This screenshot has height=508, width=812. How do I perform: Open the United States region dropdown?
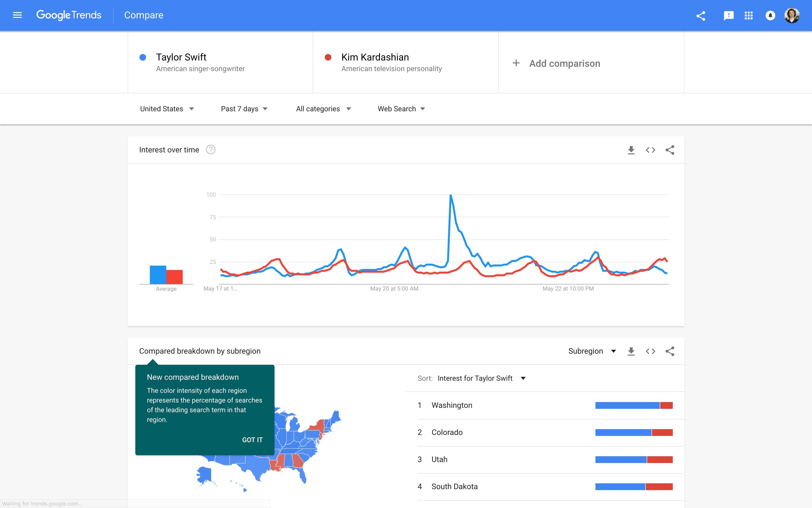tap(167, 109)
